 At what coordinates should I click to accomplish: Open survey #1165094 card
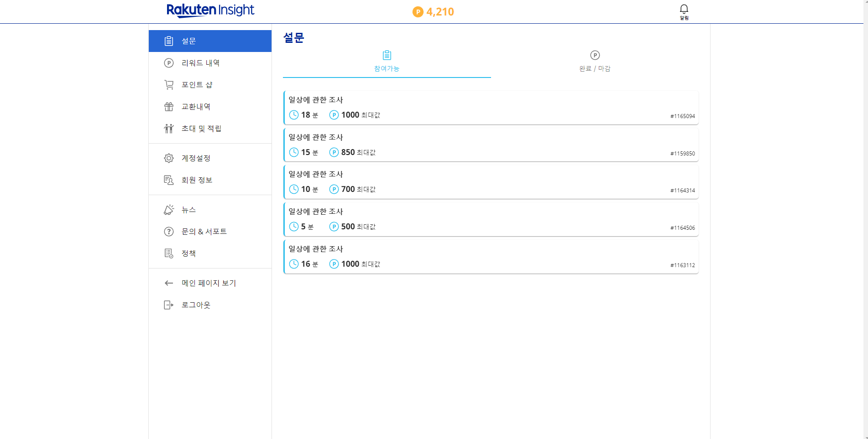491,108
